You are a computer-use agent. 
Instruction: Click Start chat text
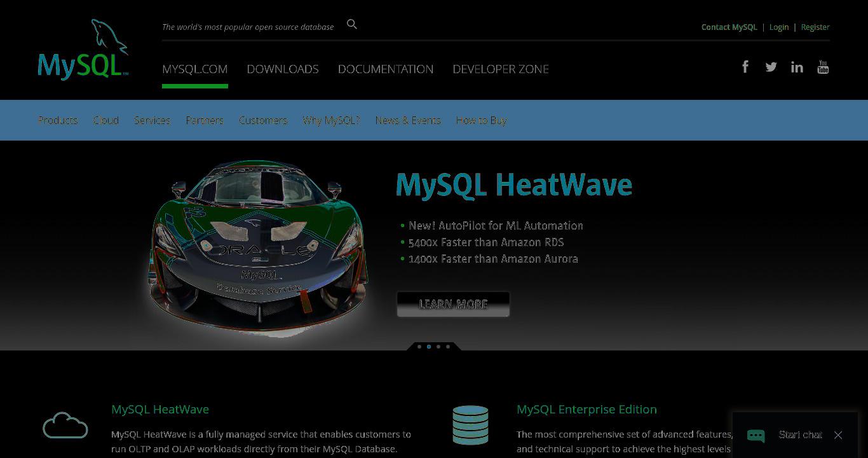tap(801, 435)
